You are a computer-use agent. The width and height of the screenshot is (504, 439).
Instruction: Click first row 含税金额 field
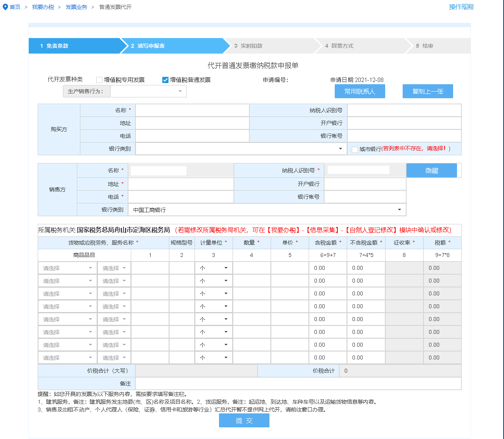328,268
